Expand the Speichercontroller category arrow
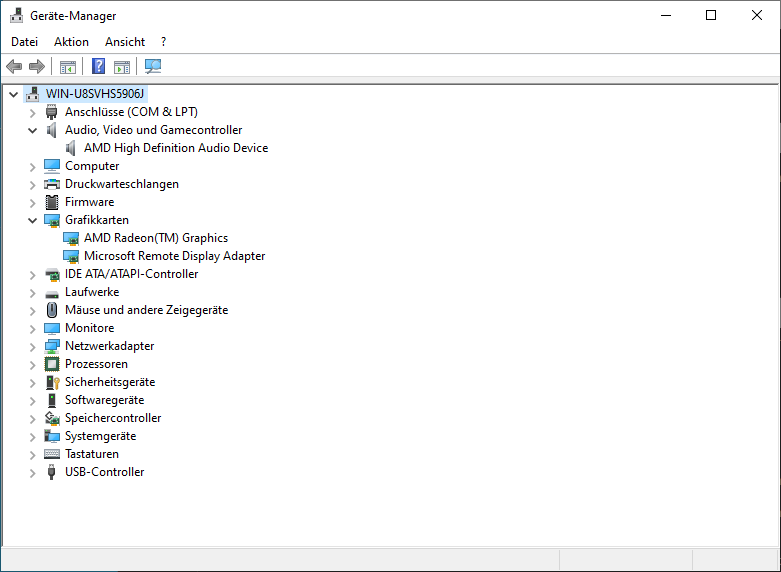This screenshot has width=781, height=572. [32, 419]
